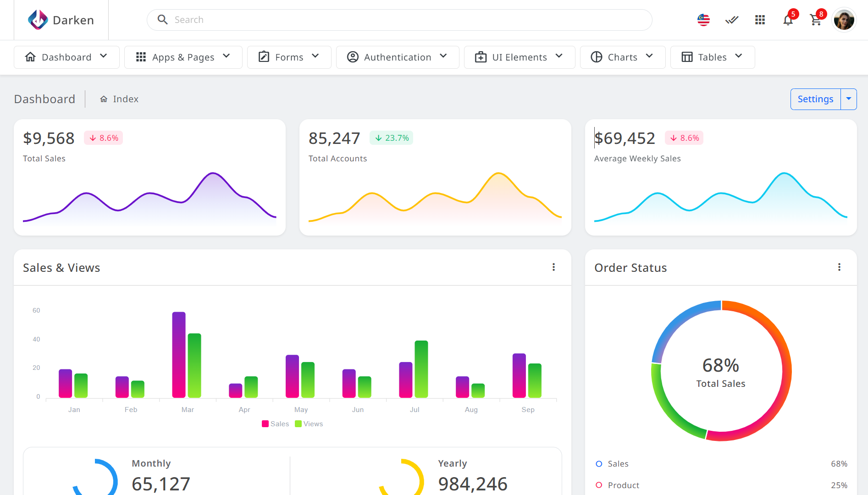Click the Darken logo icon

38,20
